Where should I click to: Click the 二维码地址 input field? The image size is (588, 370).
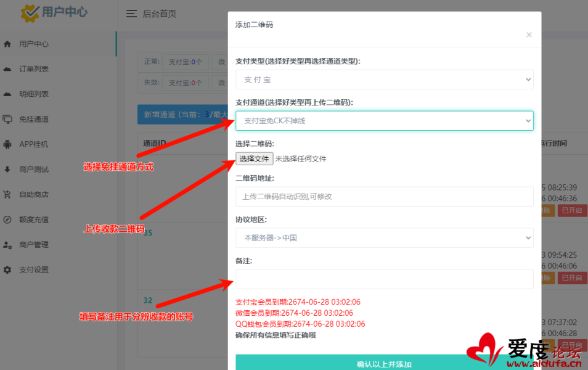[385, 197]
